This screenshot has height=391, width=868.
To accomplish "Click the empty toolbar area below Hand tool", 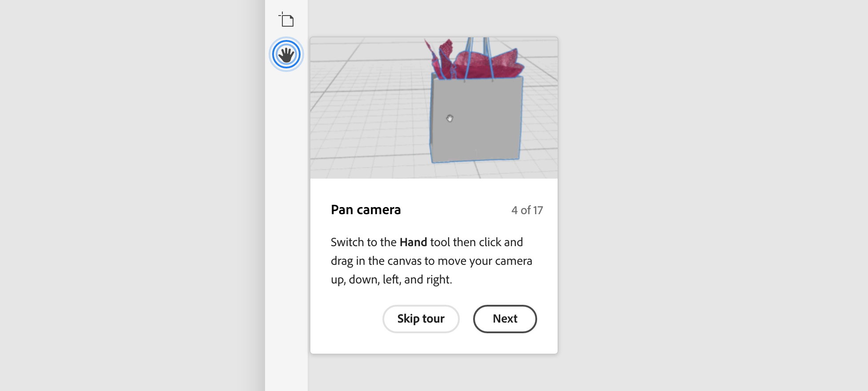I will pos(286,222).
